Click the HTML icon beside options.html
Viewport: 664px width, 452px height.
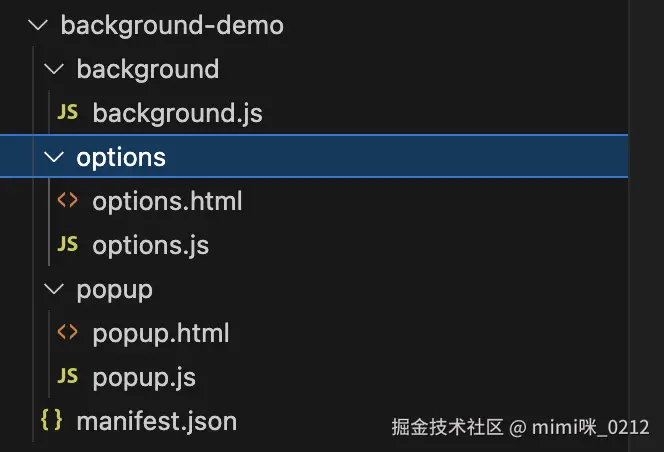click(67, 201)
